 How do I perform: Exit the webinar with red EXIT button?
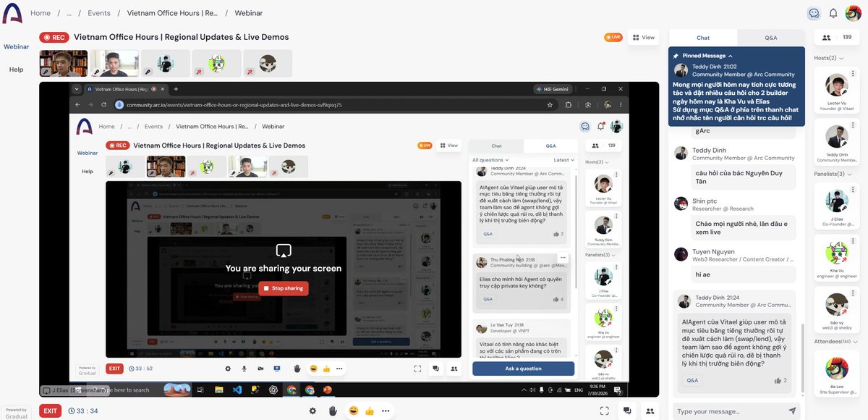(x=50, y=411)
